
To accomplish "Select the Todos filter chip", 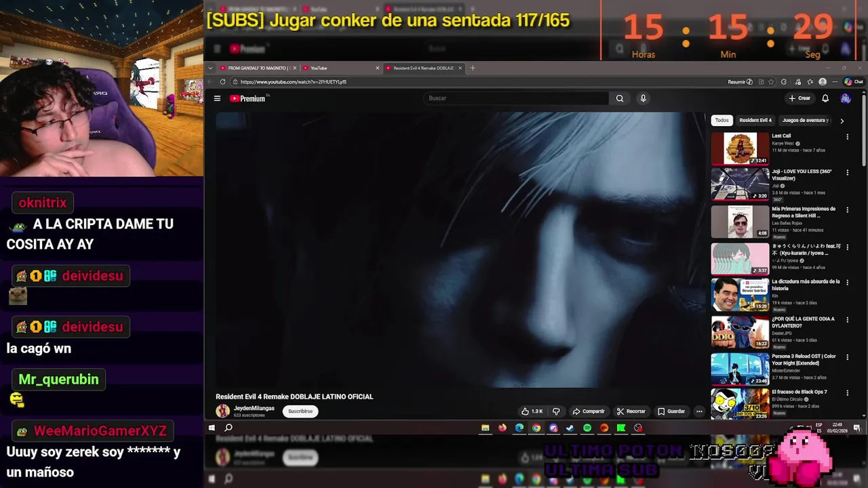I will pyautogui.click(x=722, y=121).
